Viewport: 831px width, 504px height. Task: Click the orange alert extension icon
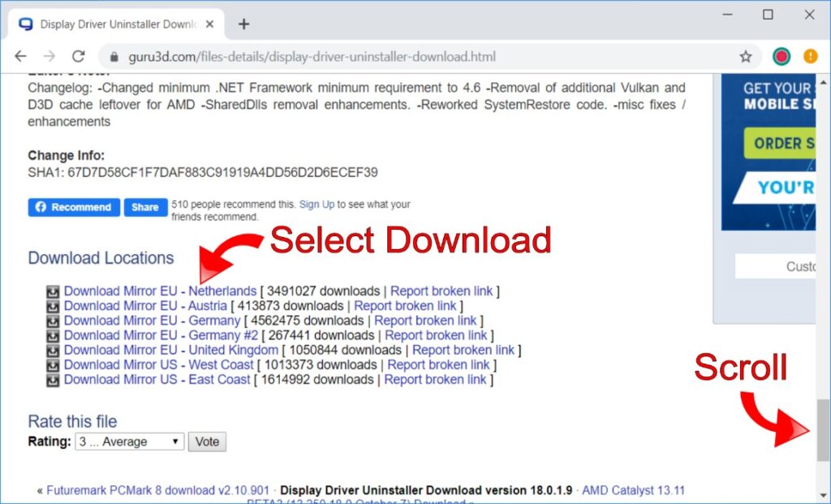pos(810,57)
